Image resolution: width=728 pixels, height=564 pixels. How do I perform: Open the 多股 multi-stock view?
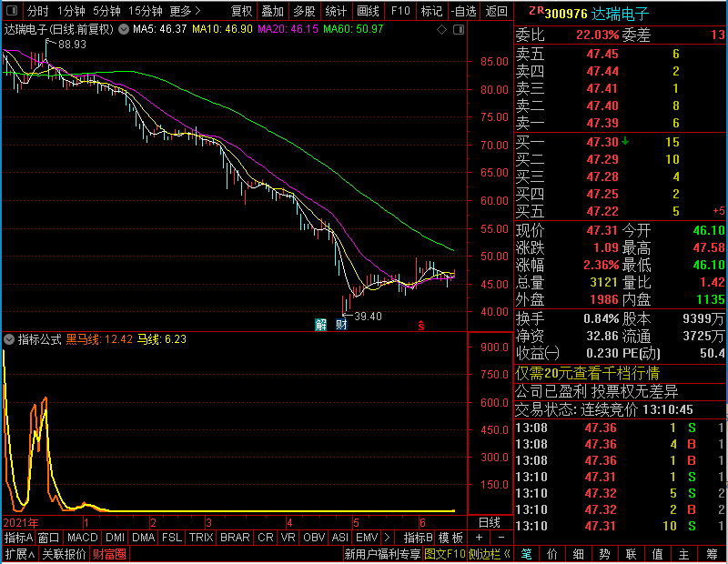(304, 11)
